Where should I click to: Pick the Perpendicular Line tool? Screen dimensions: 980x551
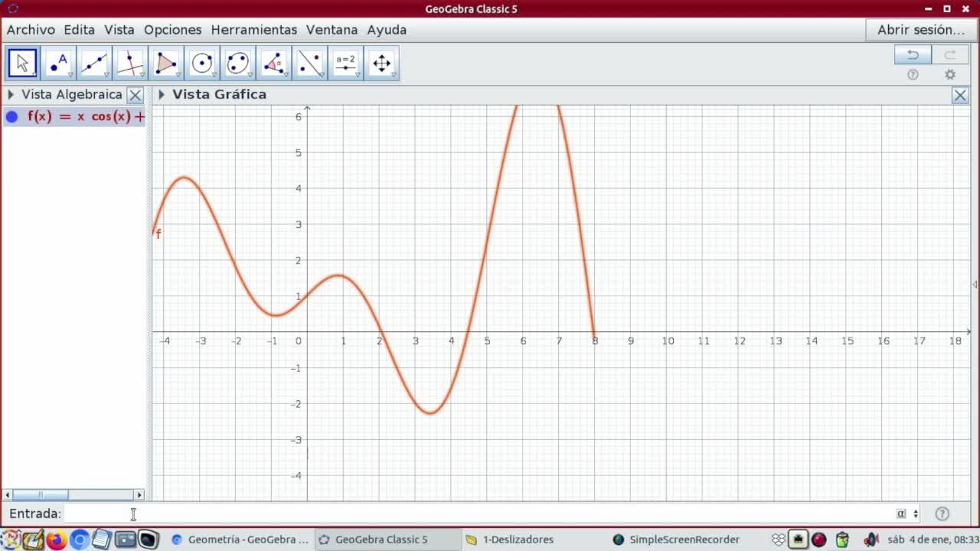point(130,64)
